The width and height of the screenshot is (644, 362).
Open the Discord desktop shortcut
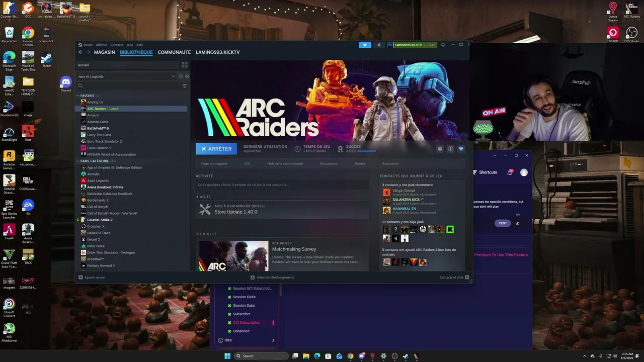(x=66, y=83)
